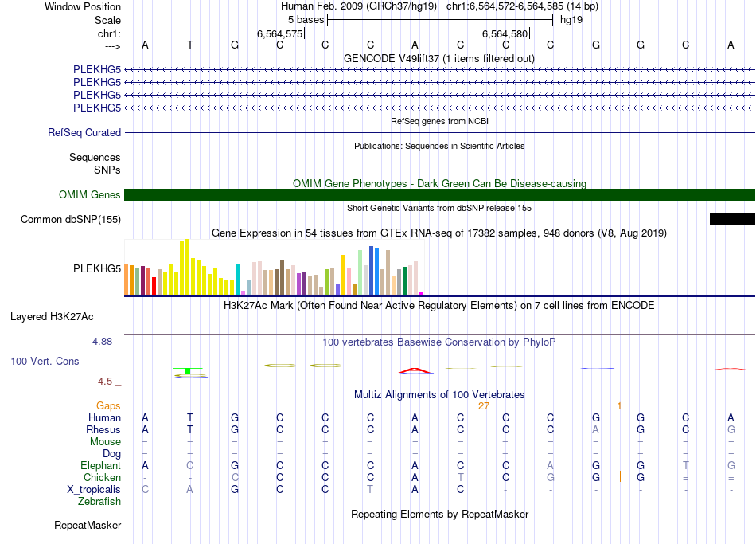The width and height of the screenshot is (756, 544).
Task: Click the Mouse alignment row label
Action: [x=105, y=442]
